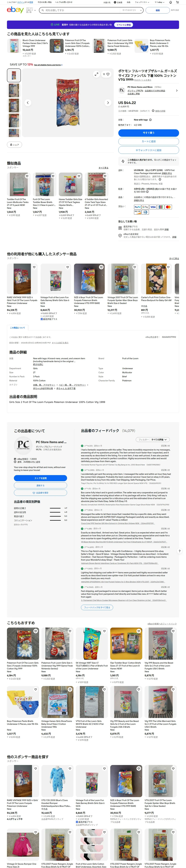Screen dimensions: 186x868
Task: Show the previous product image
Action: (28, 103)
